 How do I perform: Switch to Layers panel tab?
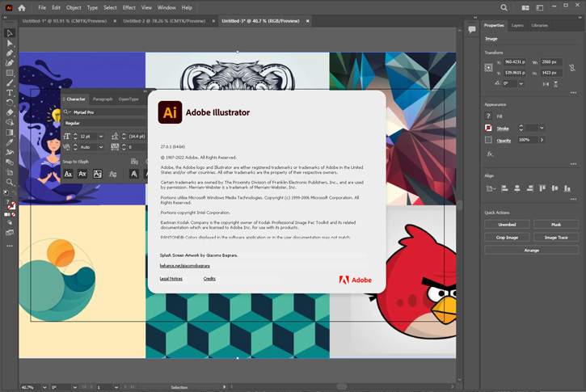[x=517, y=25]
